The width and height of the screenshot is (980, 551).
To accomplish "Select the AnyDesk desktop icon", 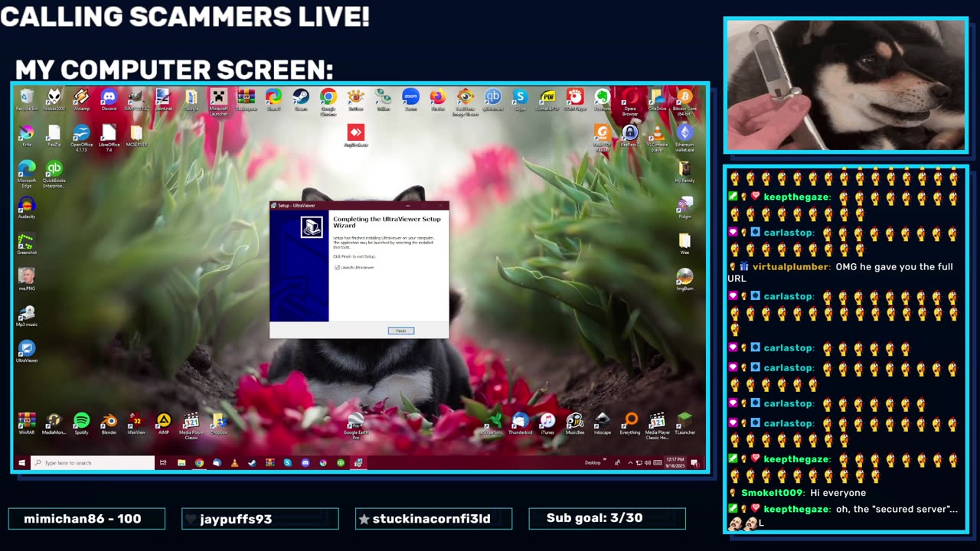I will point(355,136).
